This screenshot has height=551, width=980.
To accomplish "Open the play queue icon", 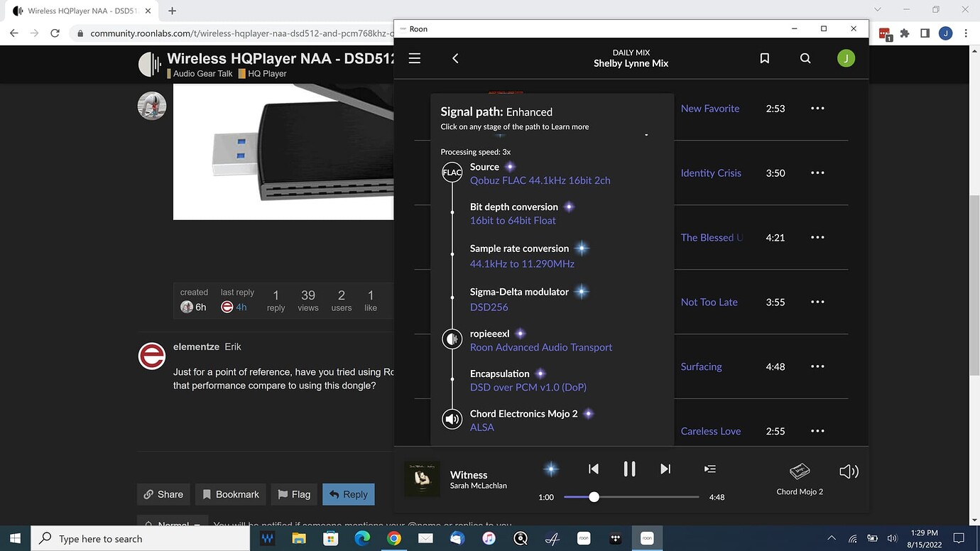I will click(x=709, y=469).
